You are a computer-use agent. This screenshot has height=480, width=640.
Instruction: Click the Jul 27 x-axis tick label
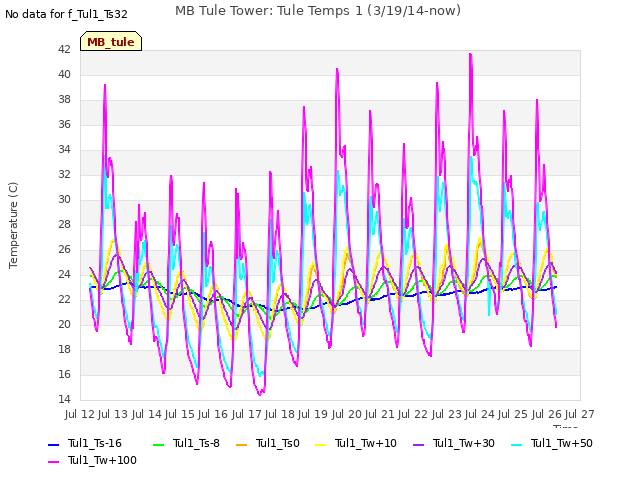pyautogui.click(x=580, y=414)
